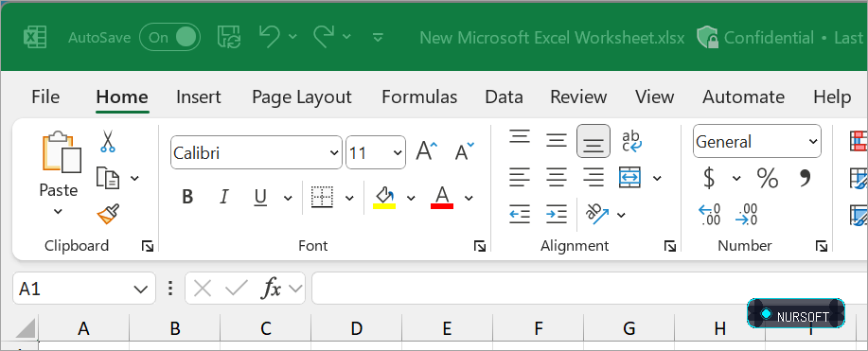This screenshot has height=351, width=868.
Task: Open the Automate tab
Action: 743,97
